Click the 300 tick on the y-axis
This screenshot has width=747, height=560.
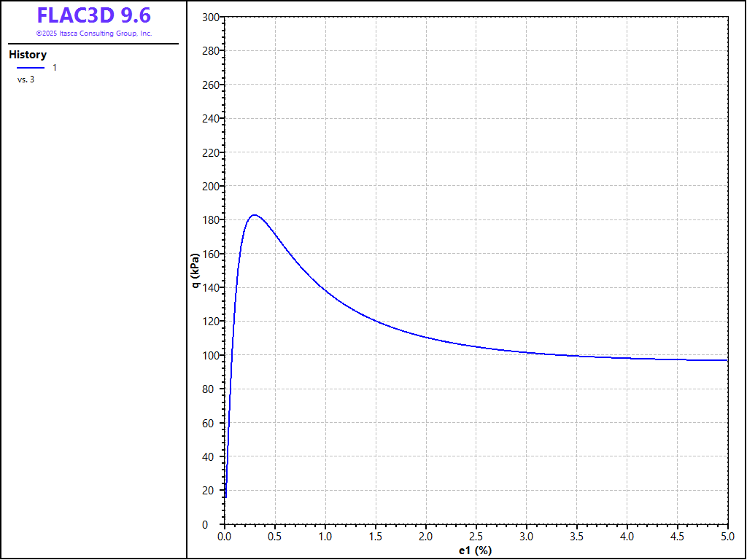pyautogui.click(x=210, y=17)
